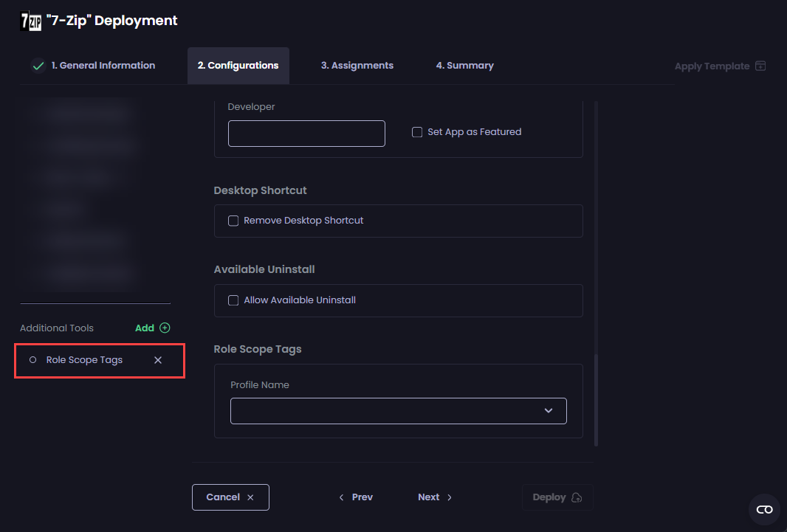Open the Summary tab
The height and width of the screenshot is (532, 787).
[464, 65]
